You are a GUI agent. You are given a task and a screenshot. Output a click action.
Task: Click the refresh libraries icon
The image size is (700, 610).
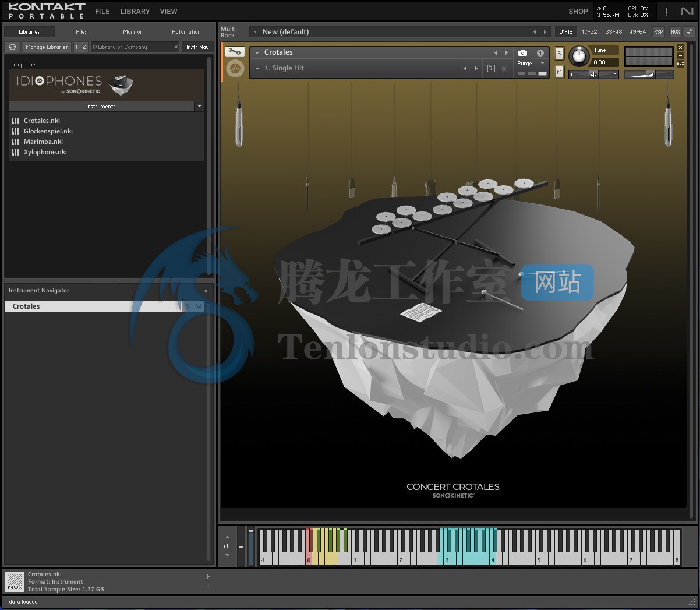(13, 47)
